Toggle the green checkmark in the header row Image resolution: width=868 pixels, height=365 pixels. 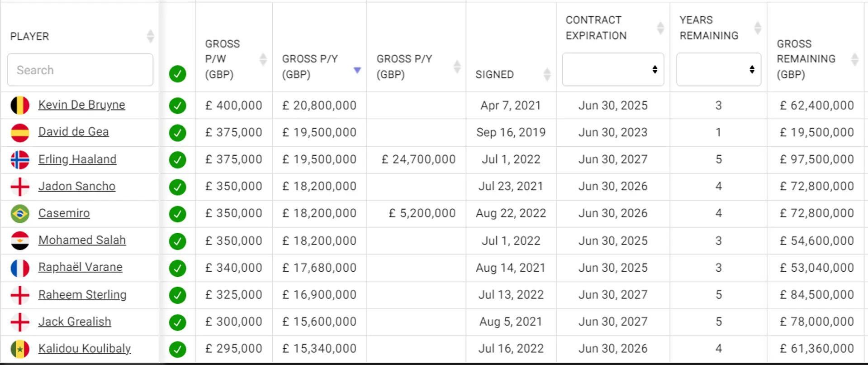pos(177,73)
